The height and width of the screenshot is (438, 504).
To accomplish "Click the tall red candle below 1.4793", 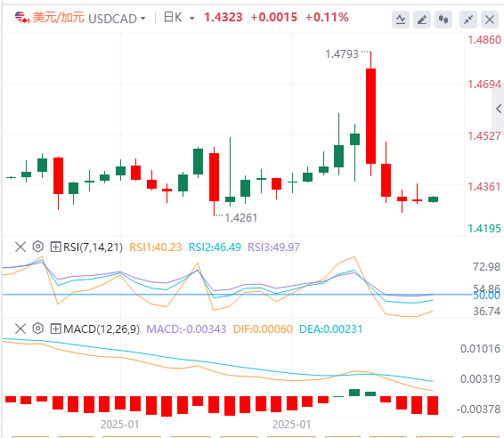I will tap(370, 116).
